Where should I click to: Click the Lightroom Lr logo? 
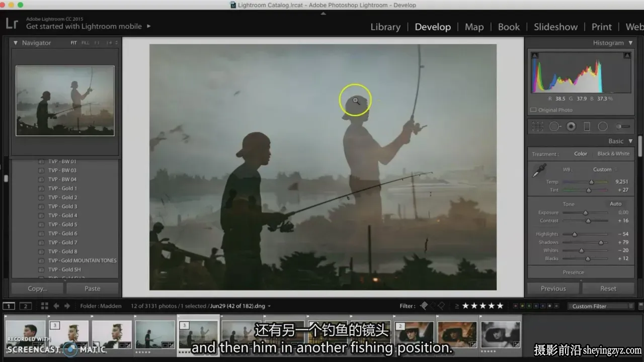click(12, 23)
